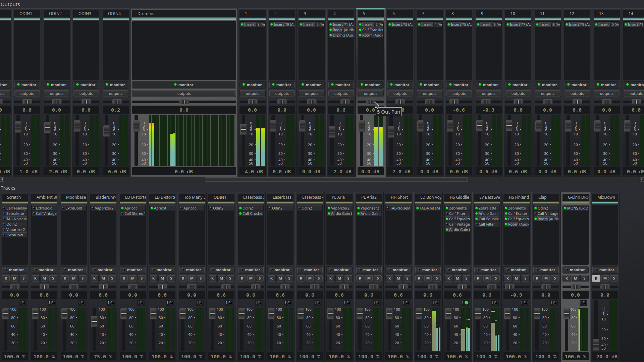The height and width of the screenshot is (362, 644).
Task: Click the pan slider on HS Finland track
Action: click(516, 287)
